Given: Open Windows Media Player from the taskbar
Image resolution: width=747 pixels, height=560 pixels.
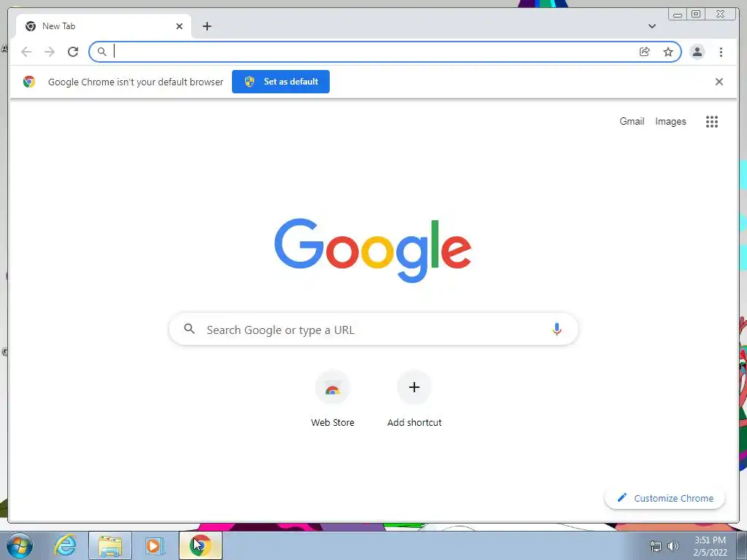Looking at the screenshot, I should coord(154,545).
